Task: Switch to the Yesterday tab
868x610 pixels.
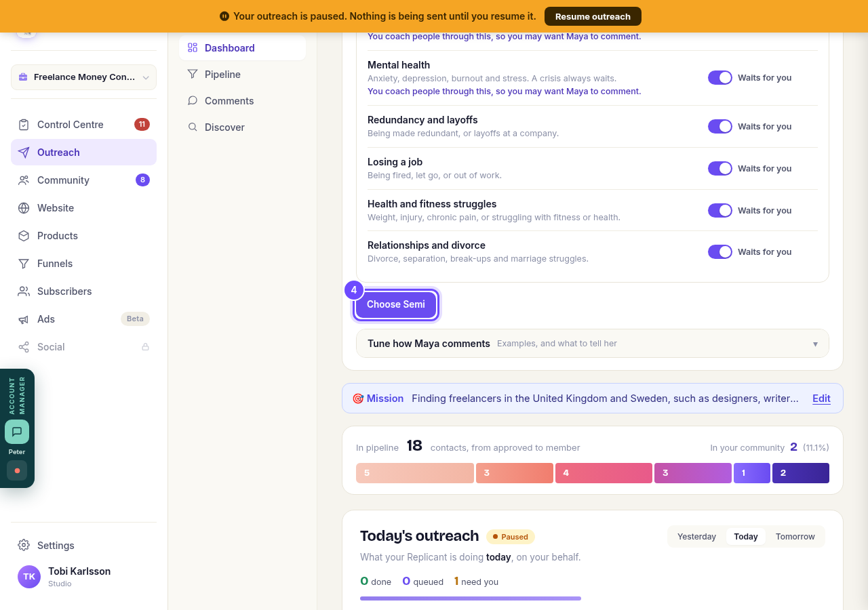Action: pyautogui.click(x=696, y=537)
